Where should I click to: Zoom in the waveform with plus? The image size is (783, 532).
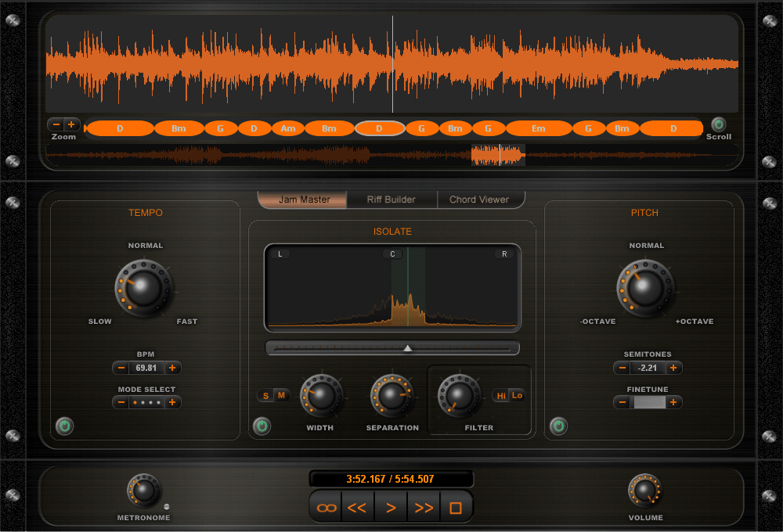click(71, 124)
